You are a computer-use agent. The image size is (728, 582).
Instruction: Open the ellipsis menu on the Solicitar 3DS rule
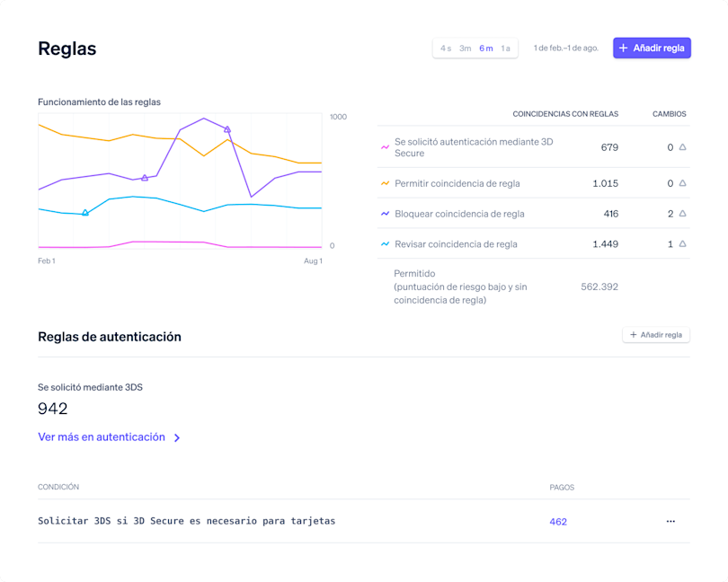[x=670, y=521]
